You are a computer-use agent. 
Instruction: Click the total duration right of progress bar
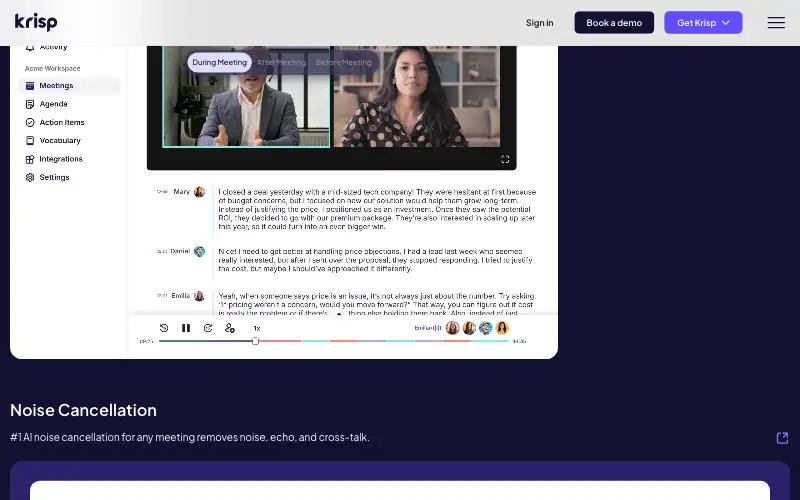click(519, 341)
